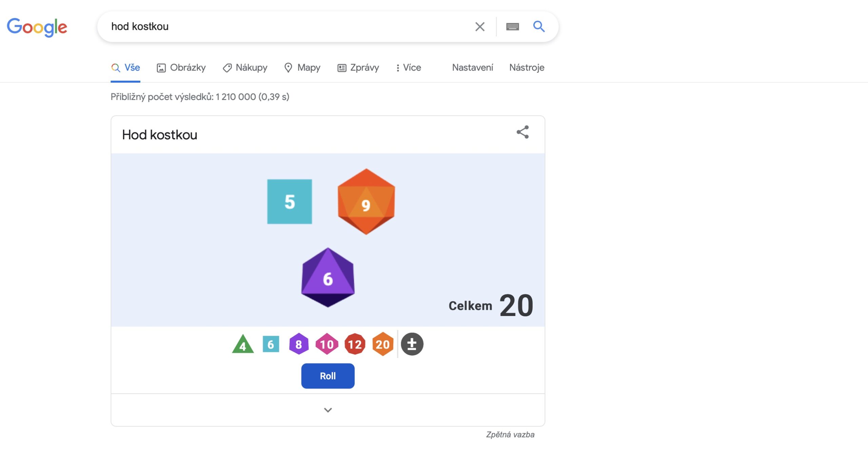
Task: Open Nastavení settings
Action: coord(472,67)
